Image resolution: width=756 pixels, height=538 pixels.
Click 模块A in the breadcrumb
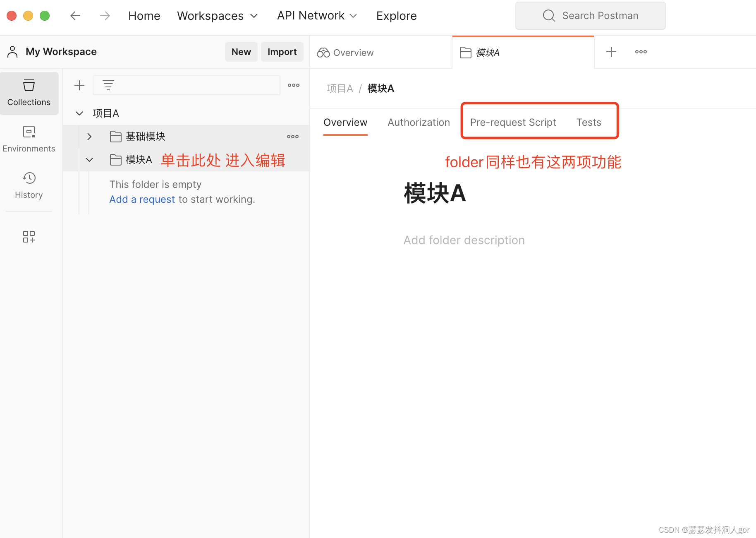[381, 89]
